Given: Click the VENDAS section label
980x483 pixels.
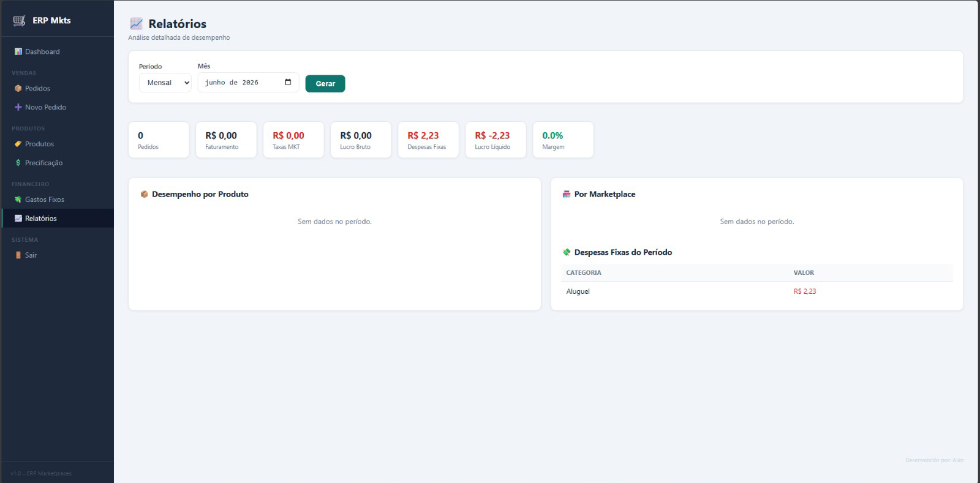Looking at the screenshot, I should click(x=24, y=73).
